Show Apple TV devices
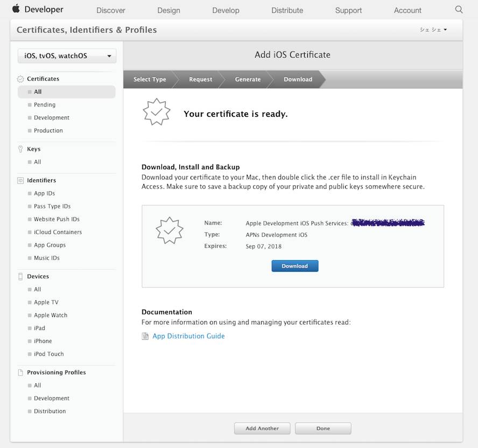The image size is (478, 448). point(46,302)
